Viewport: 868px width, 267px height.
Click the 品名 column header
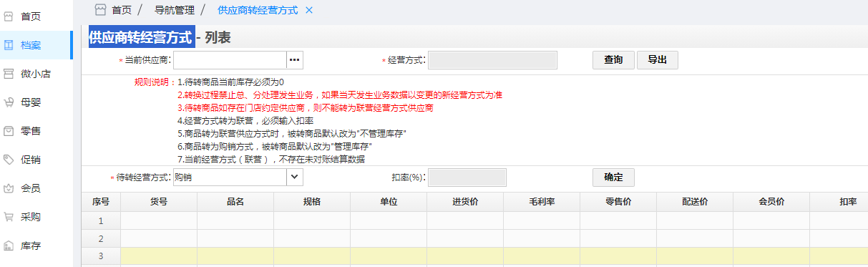pos(235,202)
